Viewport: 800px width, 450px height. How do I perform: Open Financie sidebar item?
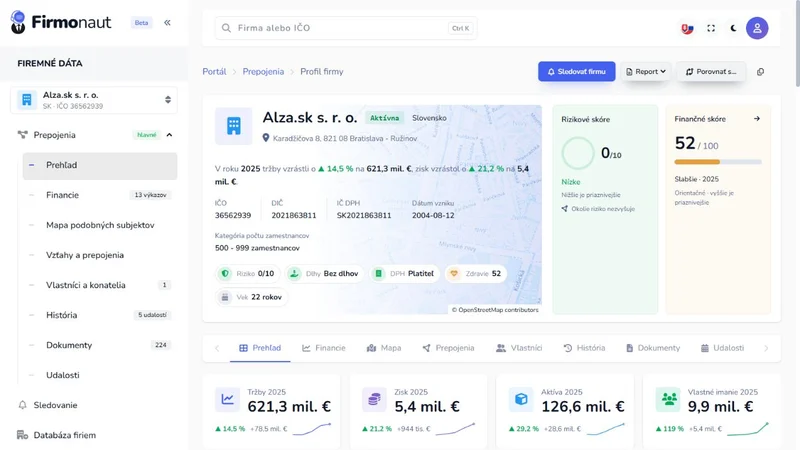[100, 195]
